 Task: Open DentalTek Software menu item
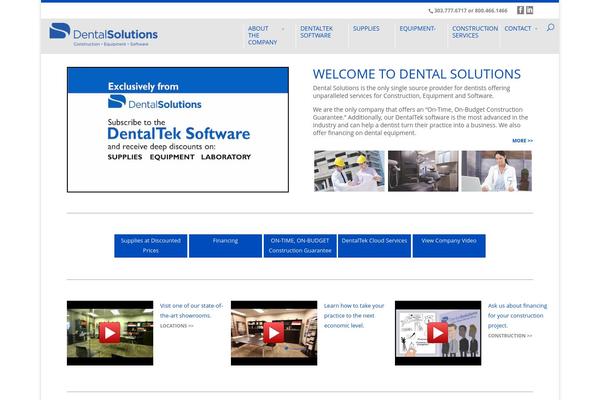(316, 32)
